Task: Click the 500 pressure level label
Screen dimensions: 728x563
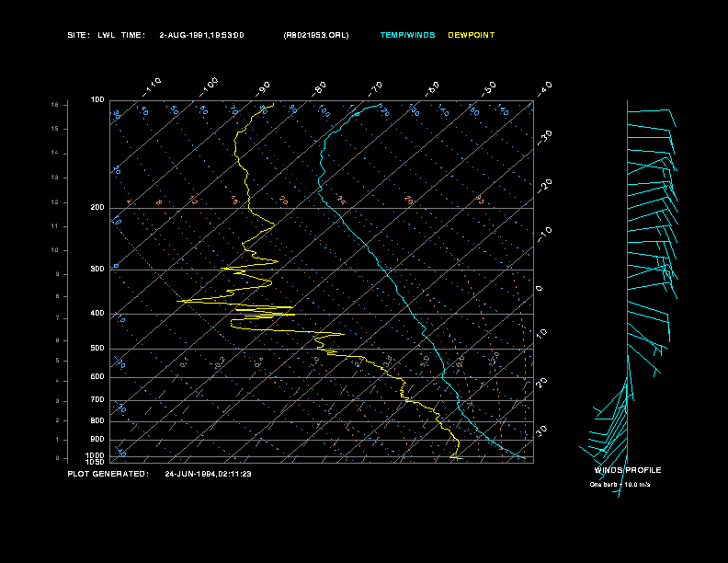Action: coord(97,348)
